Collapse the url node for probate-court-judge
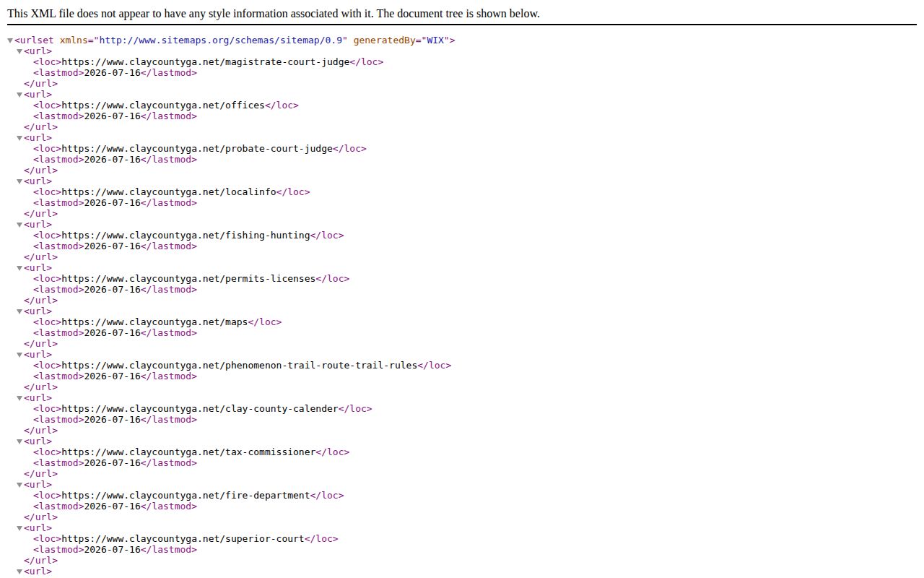The height and width of the screenshot is (578, 924). (x=19, y=138)
